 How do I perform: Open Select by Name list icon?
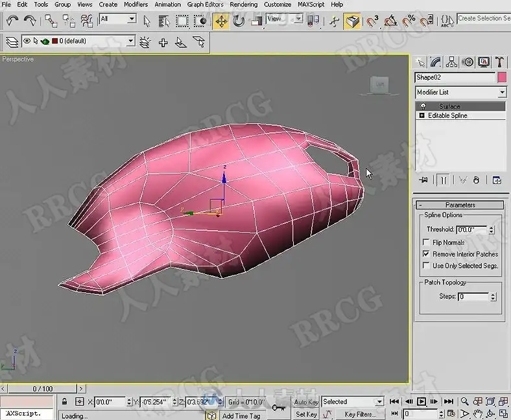coord(164,21)
